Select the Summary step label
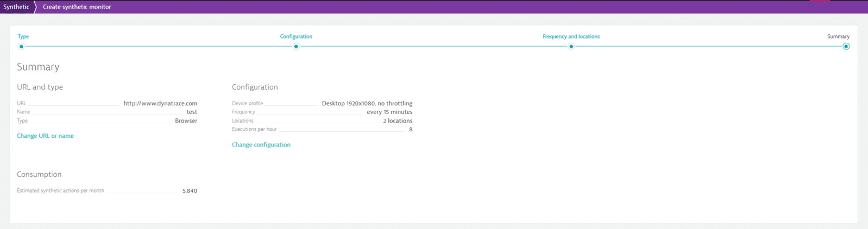Screen dimensions: 868x229 coord(838,36)
